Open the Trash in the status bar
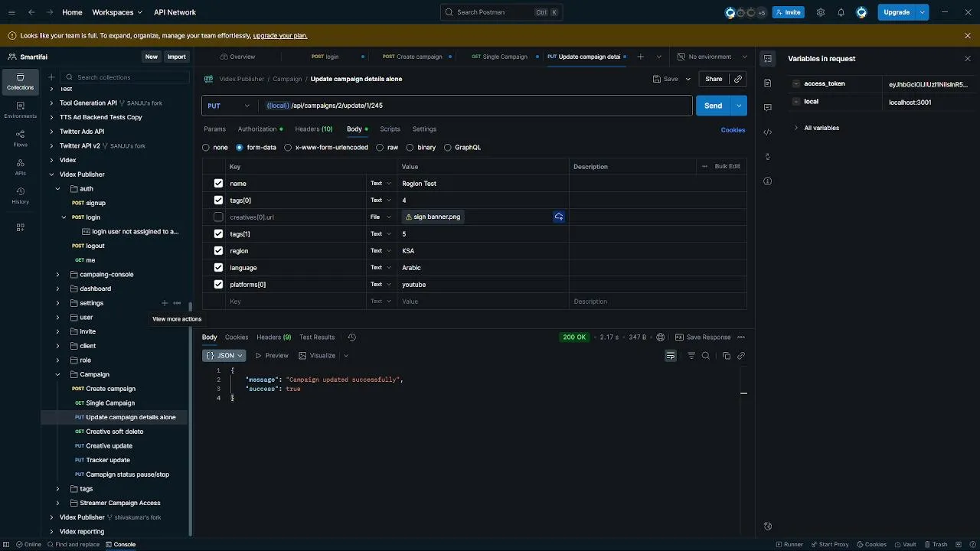The width and height of the screenshot is (980, 551). (x=935, y=545)
